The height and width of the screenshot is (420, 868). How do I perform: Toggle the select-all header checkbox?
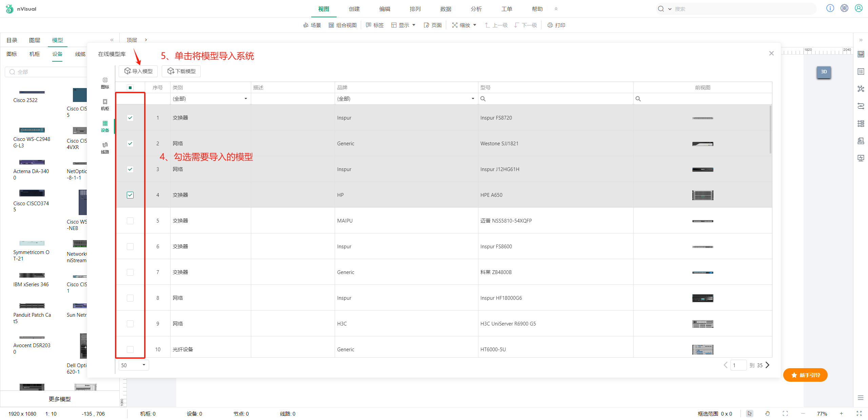[x=130, y=88]
